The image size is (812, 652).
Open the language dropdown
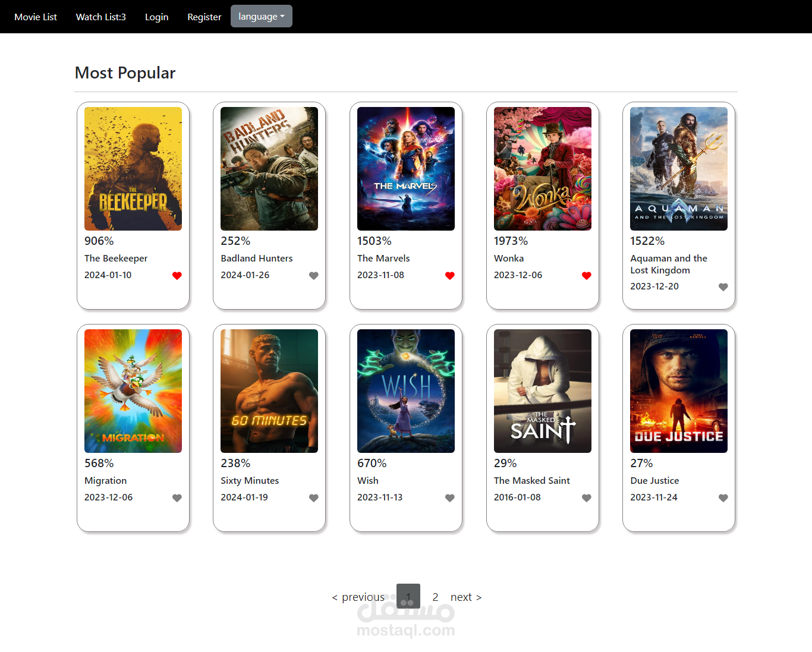pos(262,17)
